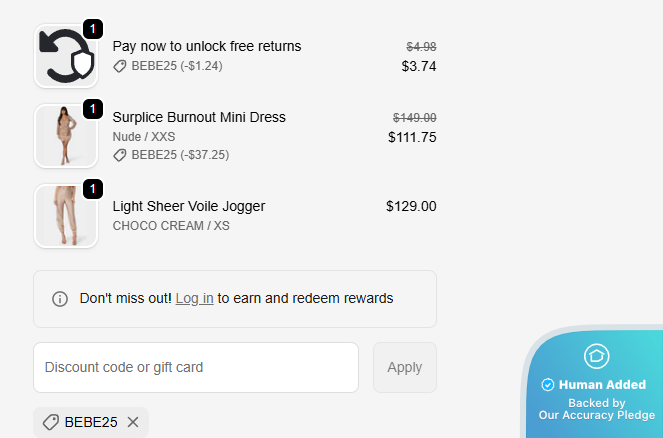Screen dimensions: 663x438
Task: Remove the BEBE25 discount code
Action: 133,422
